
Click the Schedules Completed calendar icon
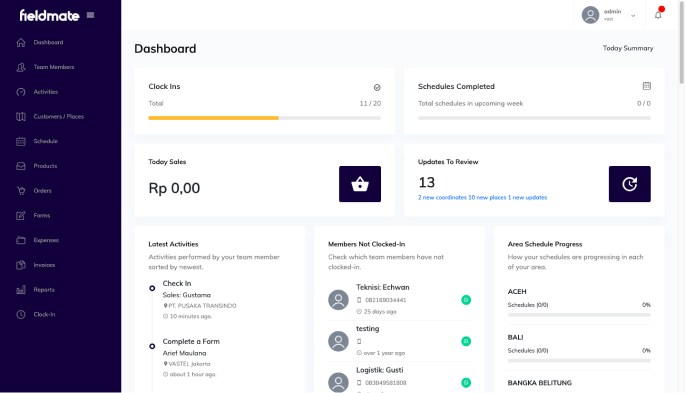pyautogui.click(x=647, y=86)
